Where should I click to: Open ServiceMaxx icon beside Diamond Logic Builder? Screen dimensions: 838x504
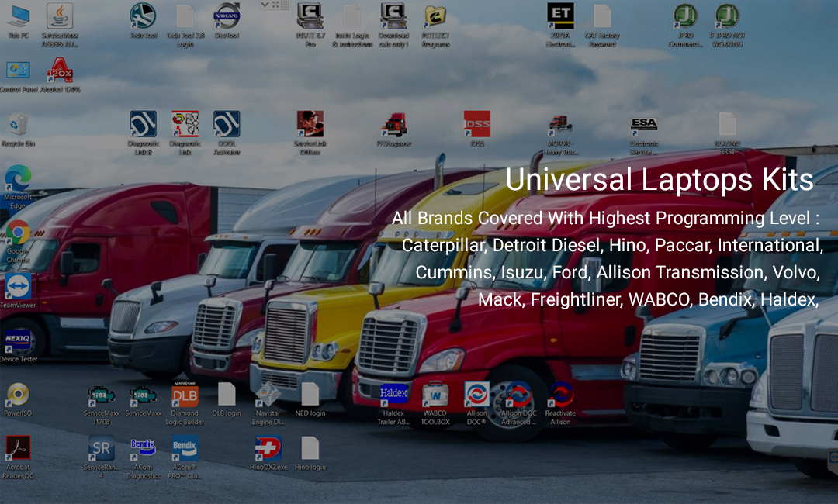pos(144,400)
